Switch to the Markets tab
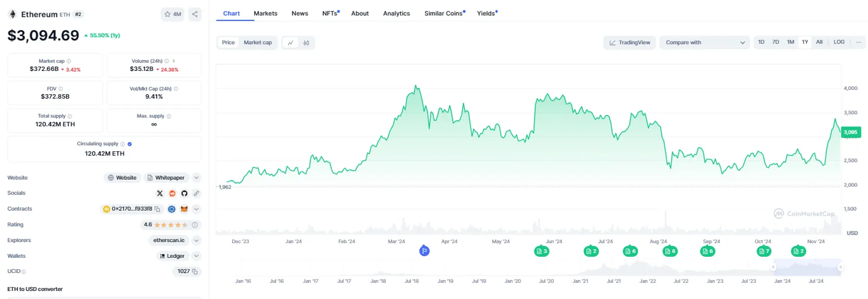This screenshot has width=868, height=299. coord(265,14)
